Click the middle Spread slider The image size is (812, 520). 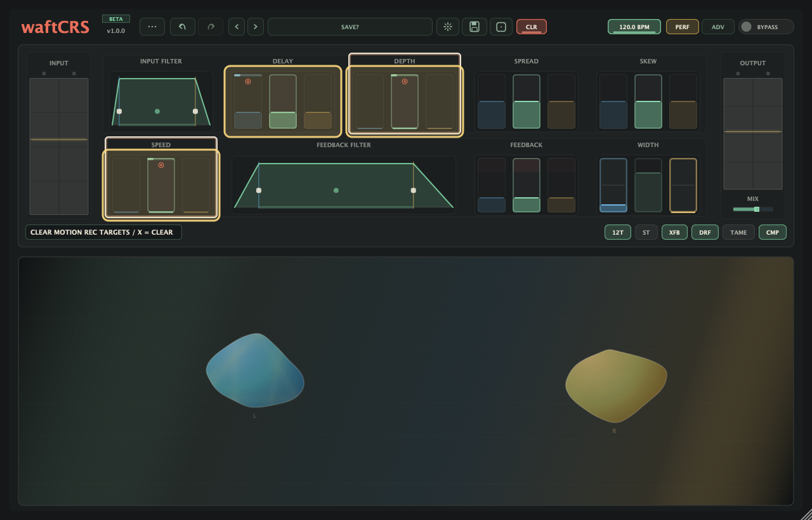click(x=527, y=101)
